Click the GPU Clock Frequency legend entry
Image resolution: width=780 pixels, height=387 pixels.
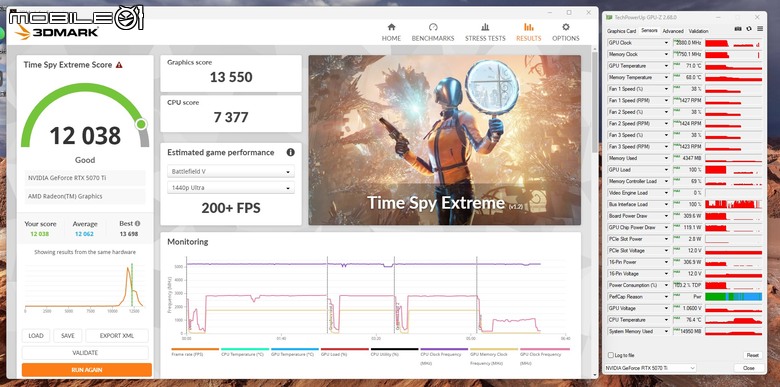[x=541, y=358]
